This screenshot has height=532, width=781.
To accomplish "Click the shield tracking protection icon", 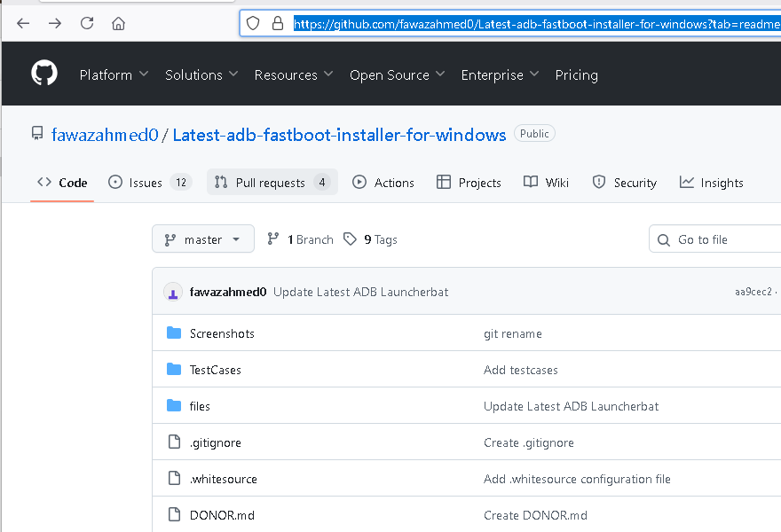I will click(x=254, y=24).
